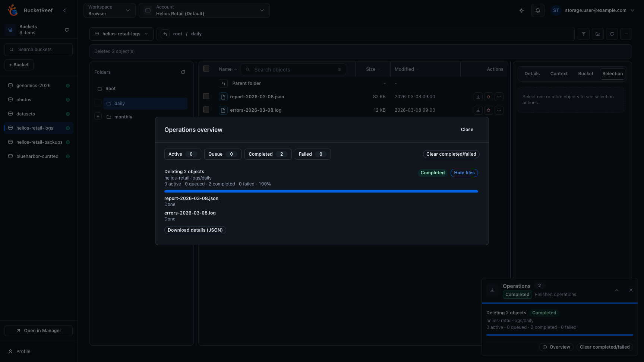Refresh the object listing
Image resolution: width=644 pixels, height=362 pixels.
pyautogui.click(x=612, y=34)
